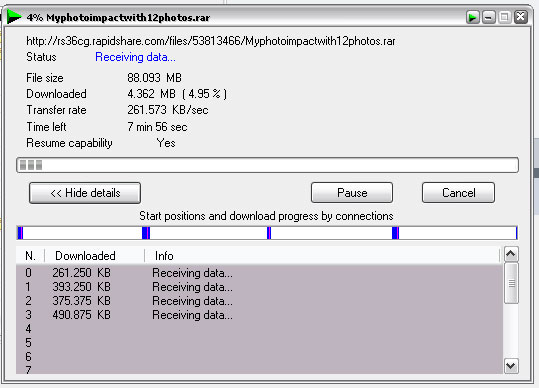The height and width of the screenshot is (388, 539).
Task: Click the 'Start positions and download progress' label
Action: (266, 216)
